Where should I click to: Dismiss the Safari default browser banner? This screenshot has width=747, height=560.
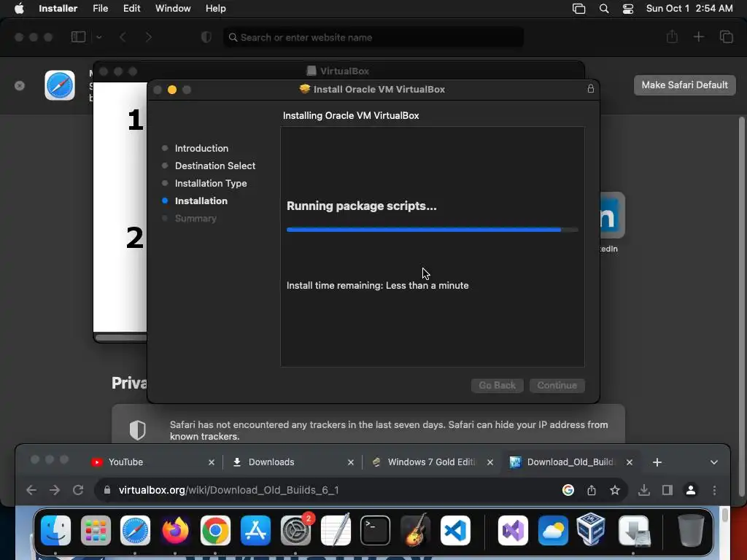[20, 85]
